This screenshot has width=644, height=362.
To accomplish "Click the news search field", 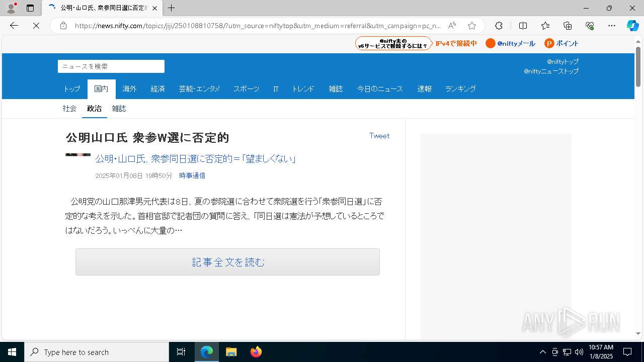I will pyautogui.click(x=111, y=66).
